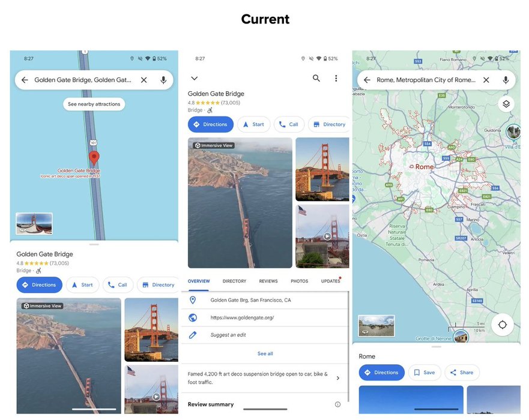
Task: Clear the Golden Gate Bridge search text
Action: pyautogui.click(x=144, y=80)
